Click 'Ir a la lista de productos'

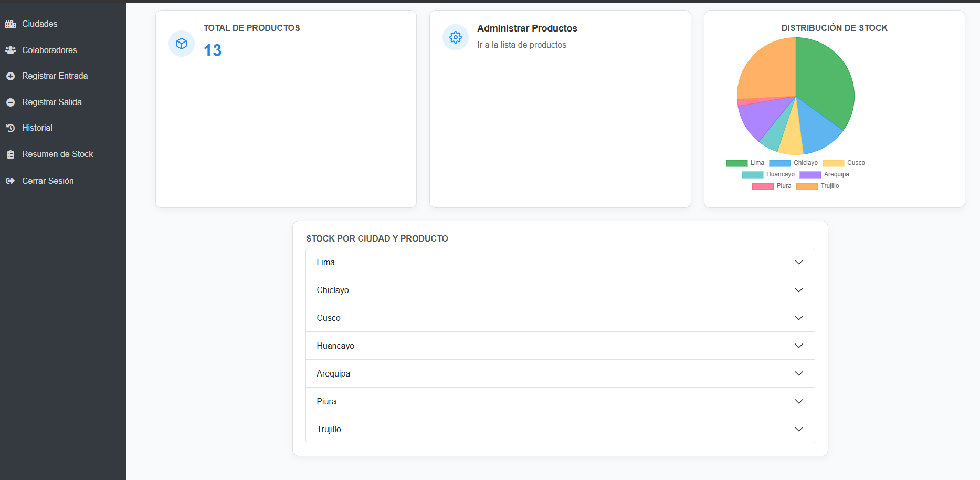click(522, 45)
